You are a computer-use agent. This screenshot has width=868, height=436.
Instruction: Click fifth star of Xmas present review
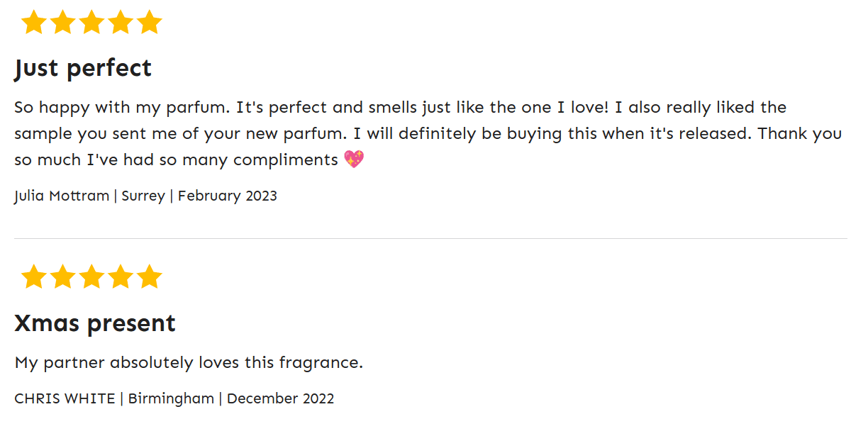[x=149, y=277]
